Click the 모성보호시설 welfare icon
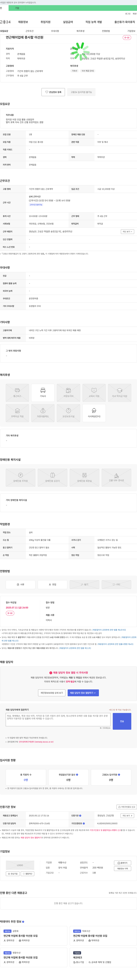Image resolution: width=137 pixels, height=980 pixels. tap(68, 413)
